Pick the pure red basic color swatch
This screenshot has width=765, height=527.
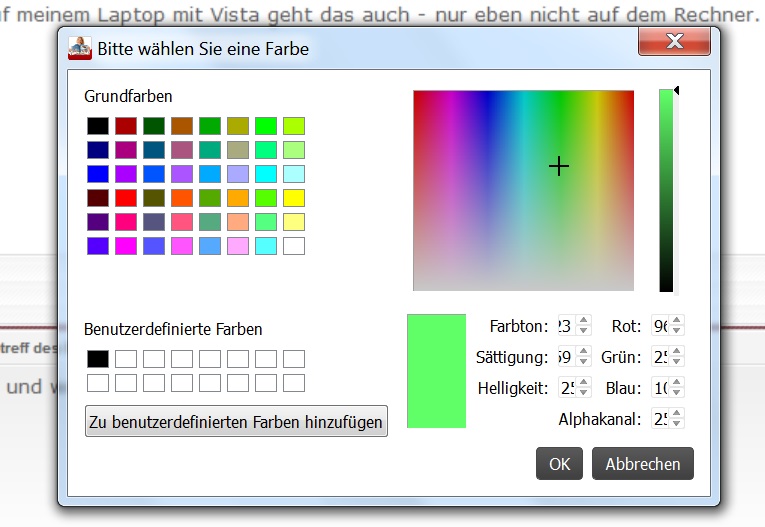coord(126,198)
